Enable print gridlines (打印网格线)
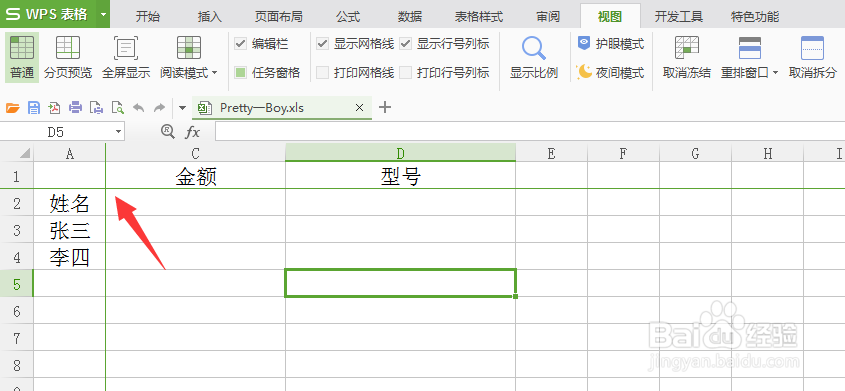The height and width of the screenshot is (391, 845). point(322,72)
